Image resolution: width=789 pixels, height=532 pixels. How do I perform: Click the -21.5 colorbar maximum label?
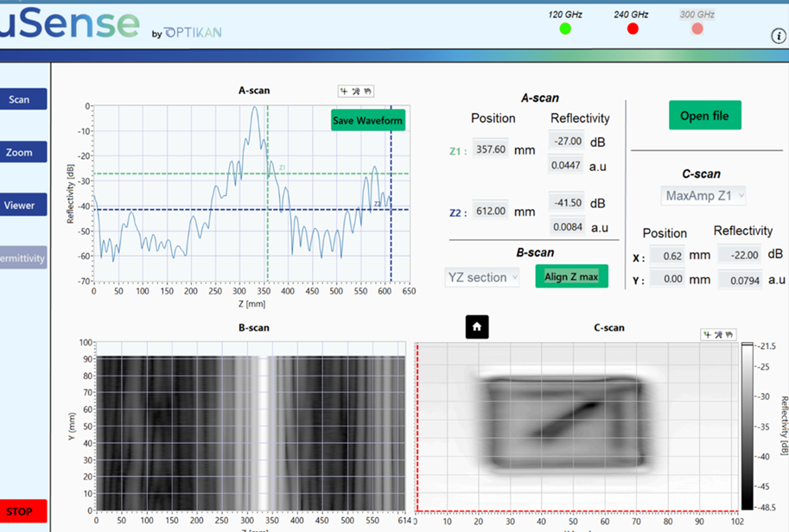coord(767,346)
